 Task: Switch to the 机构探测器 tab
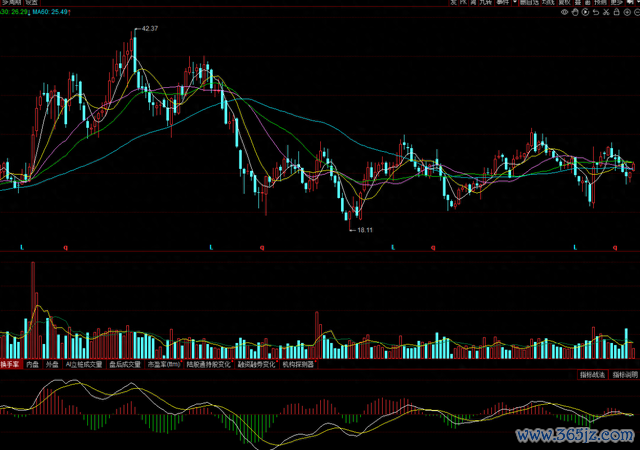tap(298, 365)
